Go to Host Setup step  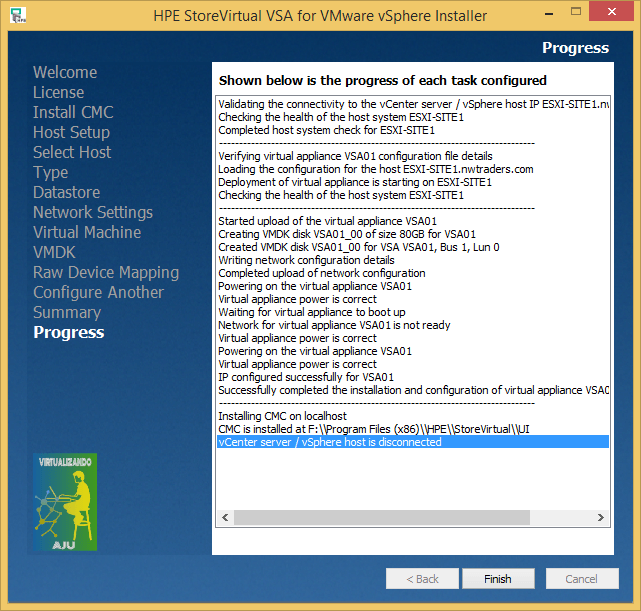point(71,132)
